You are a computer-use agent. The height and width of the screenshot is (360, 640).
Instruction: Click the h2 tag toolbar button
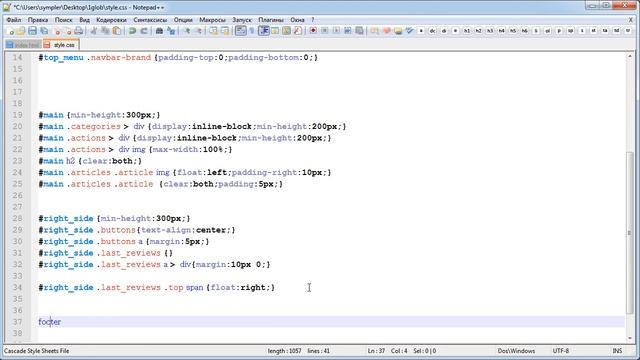[x=478, y=31]
